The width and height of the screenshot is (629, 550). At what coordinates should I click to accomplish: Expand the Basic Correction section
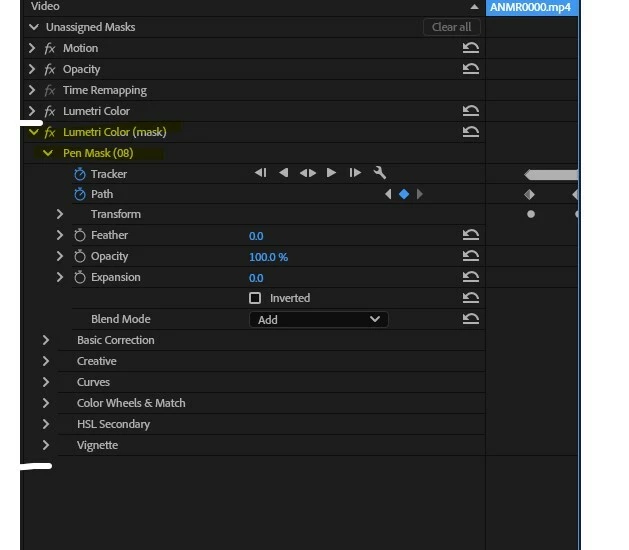click(x=46, y=340)
